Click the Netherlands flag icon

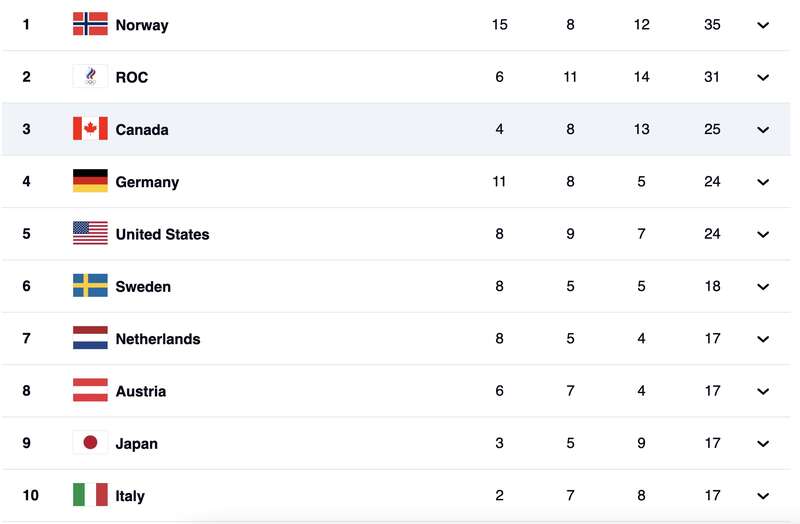coord(90,338)
